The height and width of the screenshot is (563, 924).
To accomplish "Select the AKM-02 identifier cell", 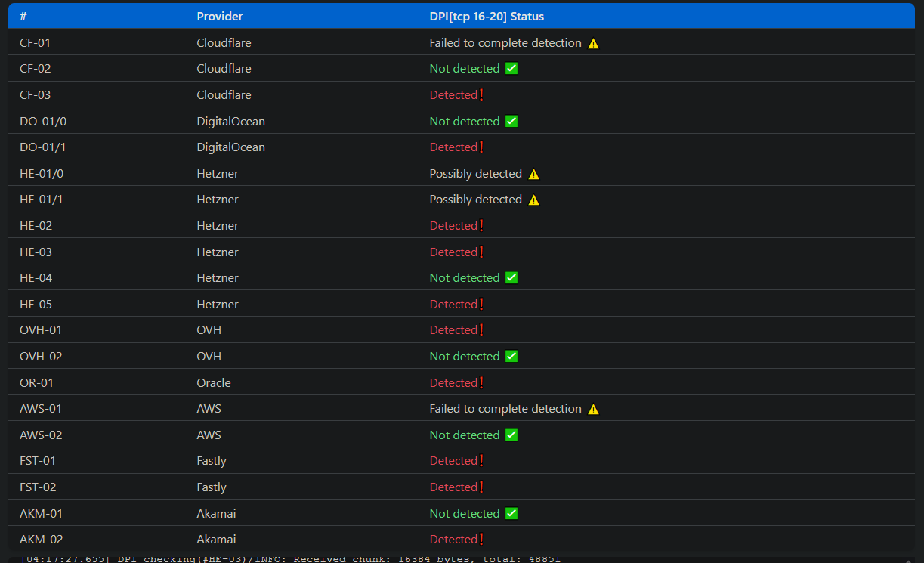I will (x=42, y=540).
